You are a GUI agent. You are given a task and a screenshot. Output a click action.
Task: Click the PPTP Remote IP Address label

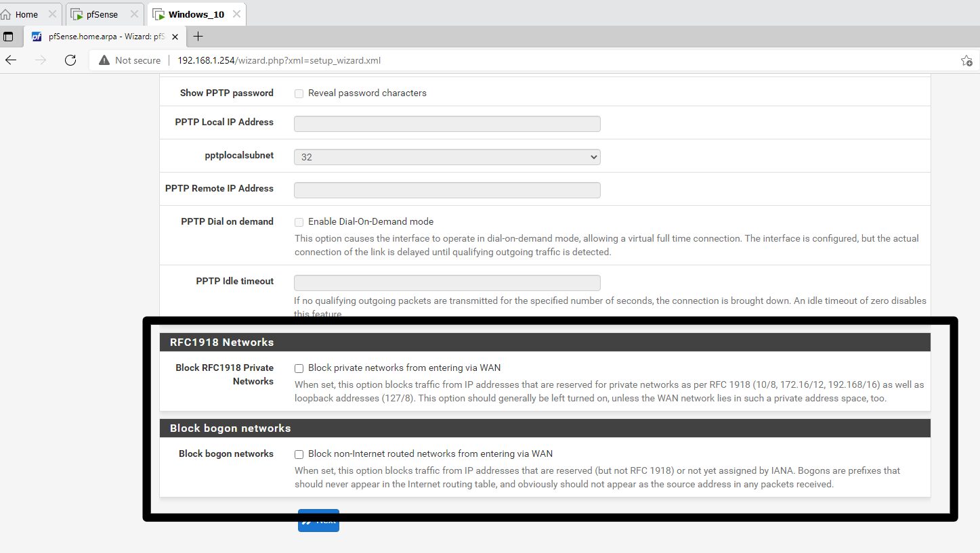pyautogui.click(x=219, y=188)
